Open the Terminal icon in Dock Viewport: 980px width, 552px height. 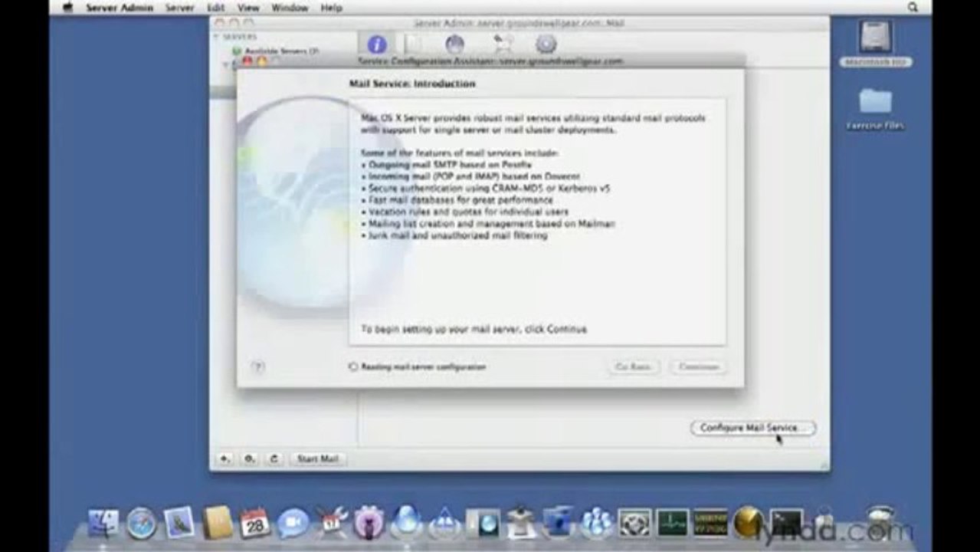click(787, 523)
